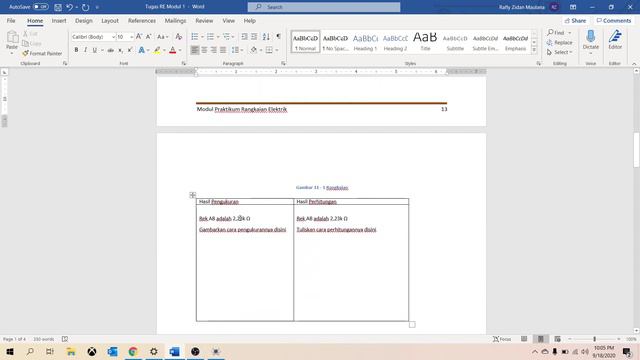Select Print Layout view
Image resolution: width=640 pixels, height=360 pixels.
[541, 339]
